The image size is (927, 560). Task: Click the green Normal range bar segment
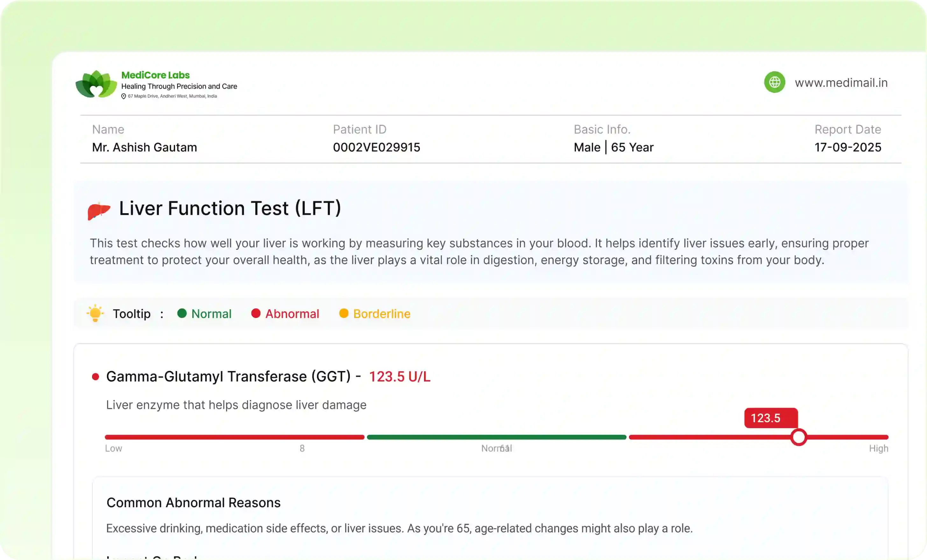[496, 437]
